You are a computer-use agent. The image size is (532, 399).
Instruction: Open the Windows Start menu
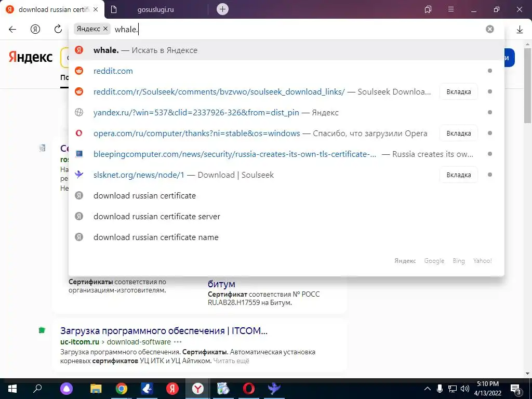pos(12,389)
